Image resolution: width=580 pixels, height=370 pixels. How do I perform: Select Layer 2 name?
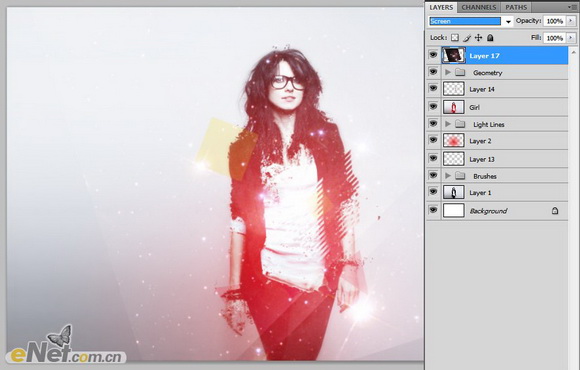coord(480,141)
